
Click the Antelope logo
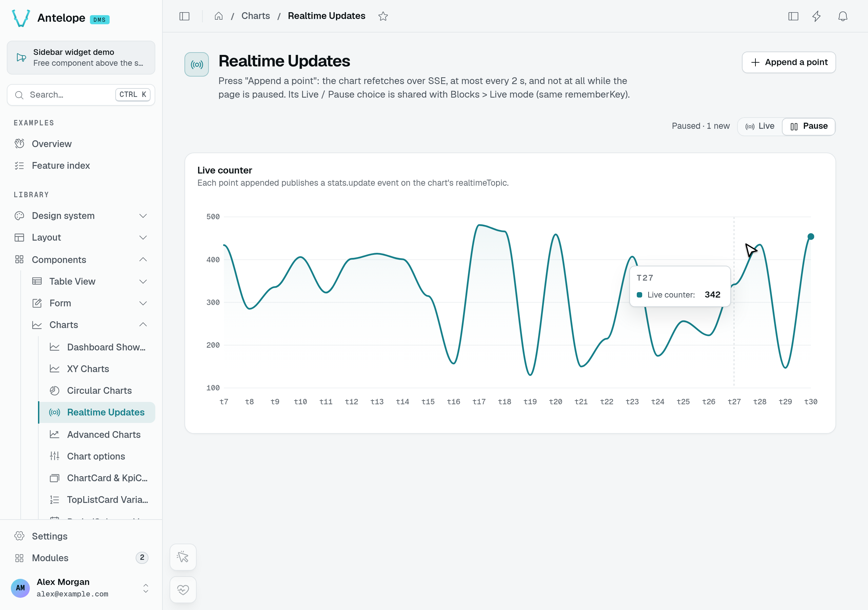coord(21,18)
